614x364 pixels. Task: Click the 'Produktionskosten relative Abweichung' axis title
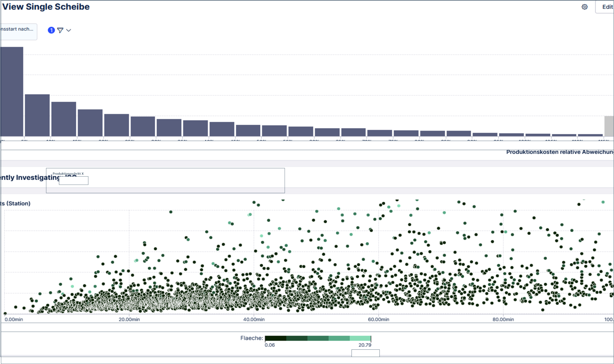(x=560, y=152)
